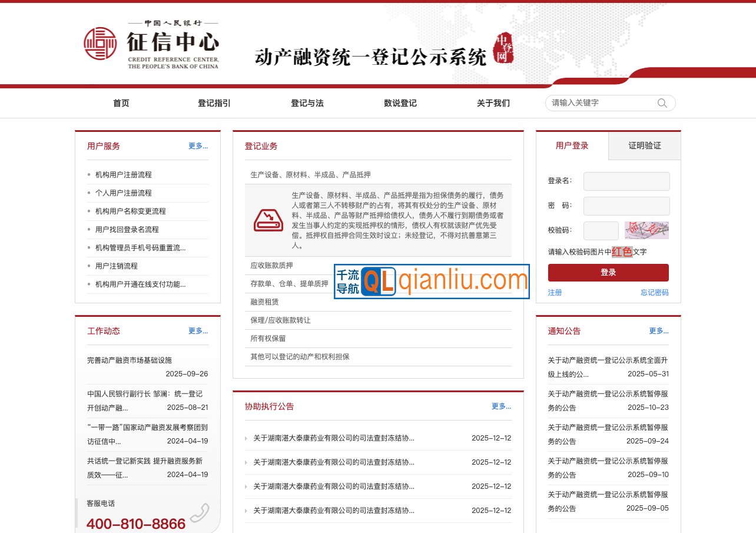
Task: Switch to the 证明验证 tab
Action: (644, 145)
